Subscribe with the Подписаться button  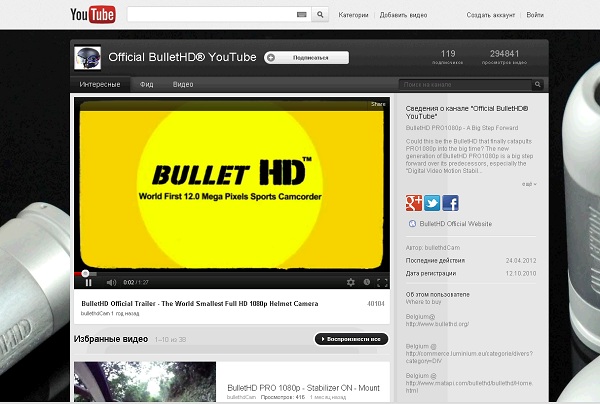click(307, 58)
